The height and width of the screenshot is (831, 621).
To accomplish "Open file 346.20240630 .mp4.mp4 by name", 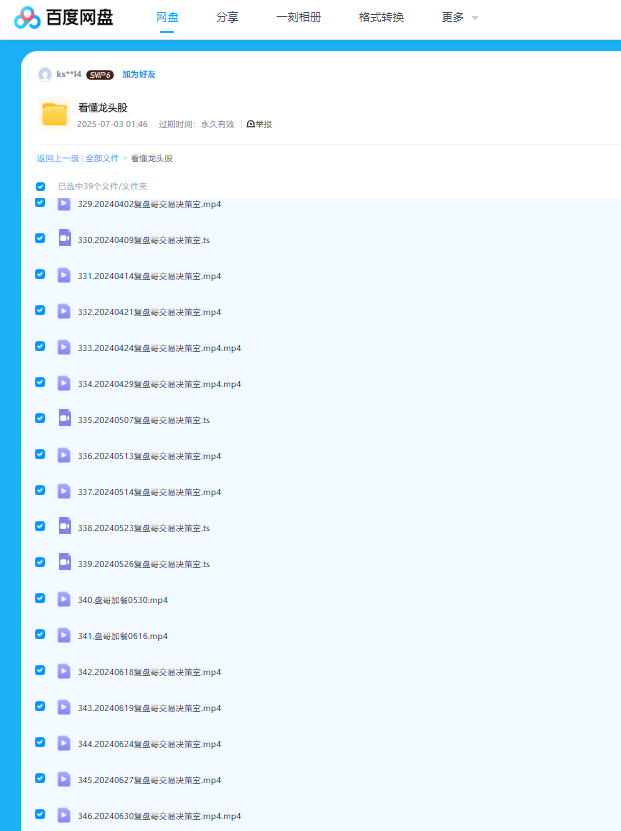I will (159, 816).
